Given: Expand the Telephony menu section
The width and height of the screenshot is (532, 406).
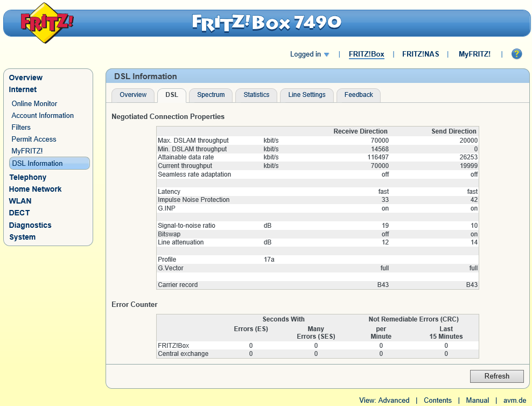Looking at the screenshot, I should [x=27, y=177].
